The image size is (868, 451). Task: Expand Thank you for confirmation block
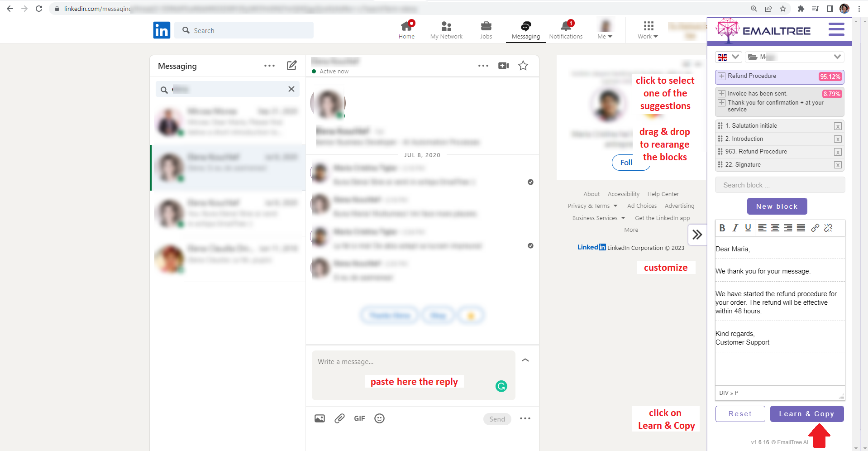722,103
